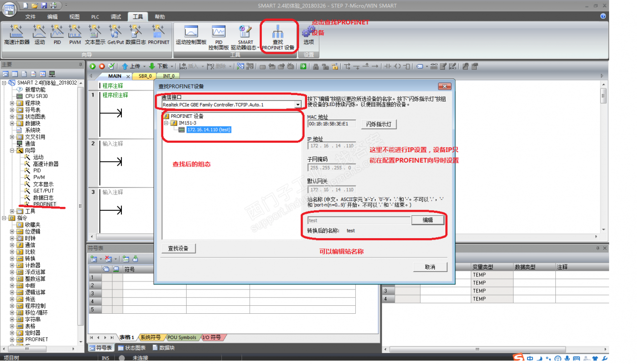Click the red Stop PLC icon

pyautogui.click(x=102, y=66)
